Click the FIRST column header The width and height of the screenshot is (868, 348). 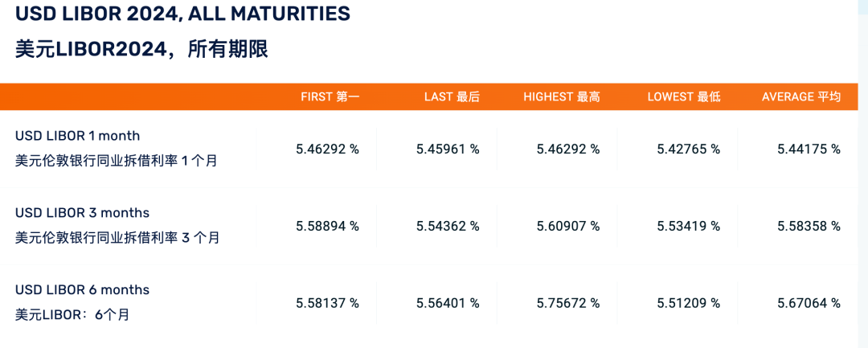pyautogui.click(x=330, y=96)
